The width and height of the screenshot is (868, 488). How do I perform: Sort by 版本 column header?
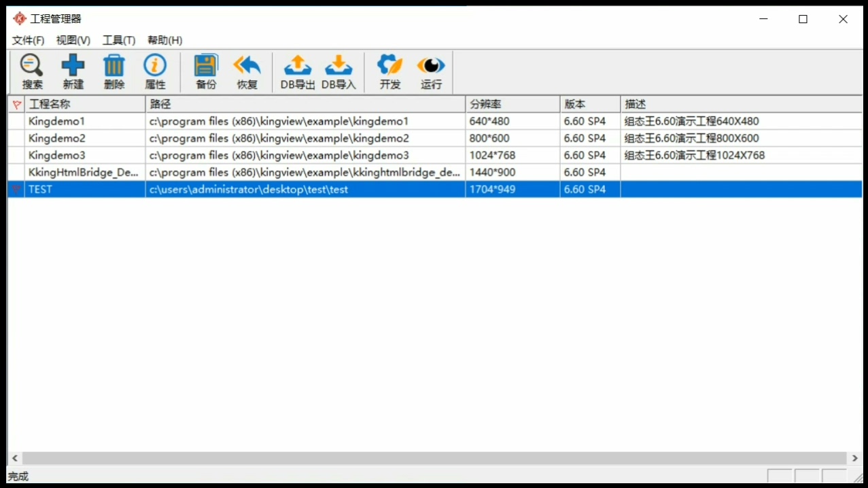click(590, 104)
